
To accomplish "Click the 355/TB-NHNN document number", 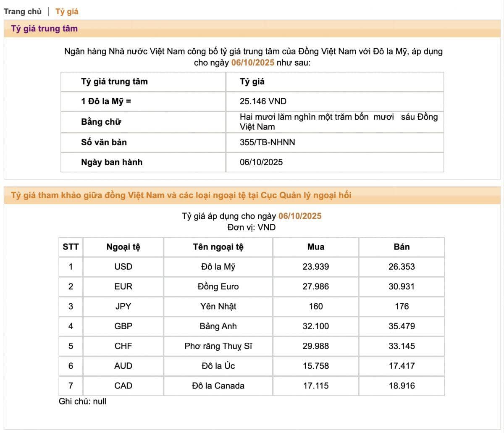I will pos(267,142).
